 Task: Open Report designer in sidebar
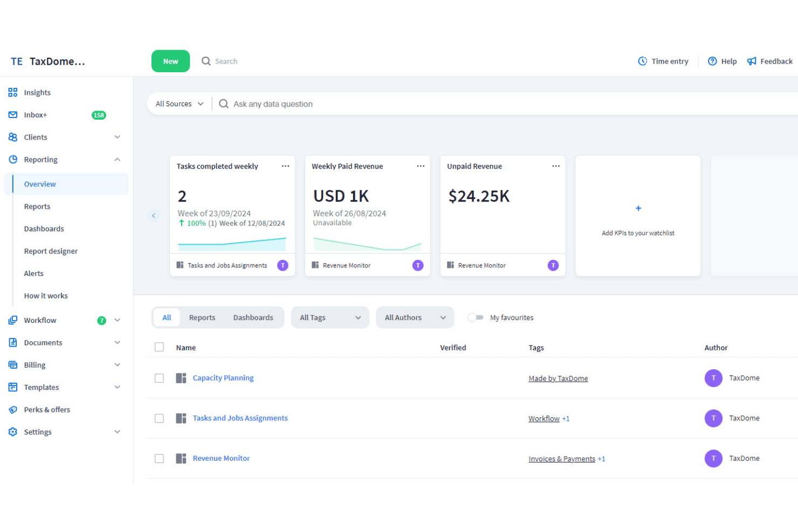(x=51, y=251)
